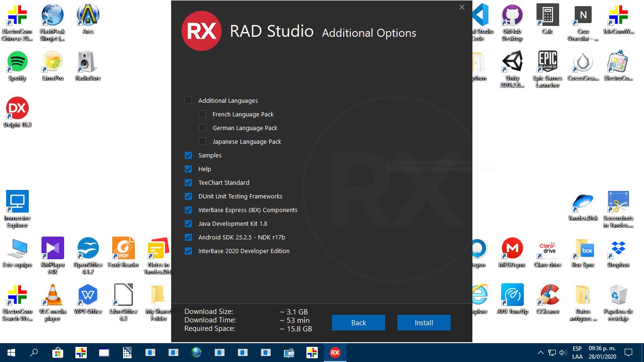
Task: Close the RAD Studio installer dialog
Action: (x=462, y=7)
